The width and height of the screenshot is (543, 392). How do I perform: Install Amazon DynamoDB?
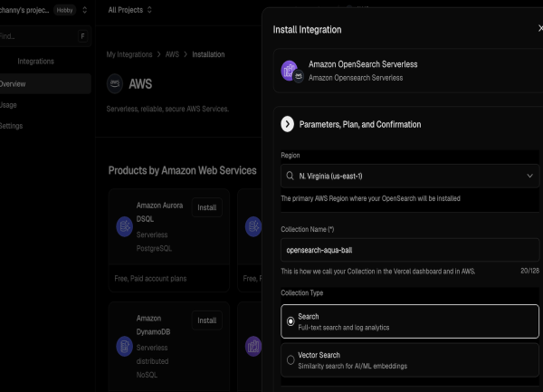(x=207, y=320)
